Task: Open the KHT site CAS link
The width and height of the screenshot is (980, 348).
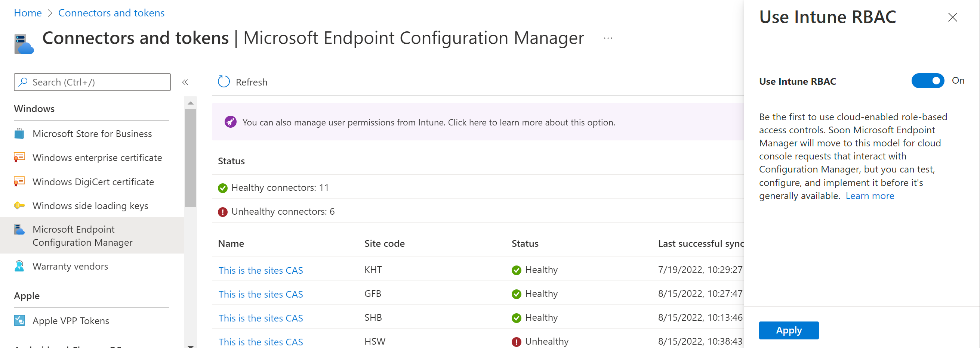Action: point(261,270)
